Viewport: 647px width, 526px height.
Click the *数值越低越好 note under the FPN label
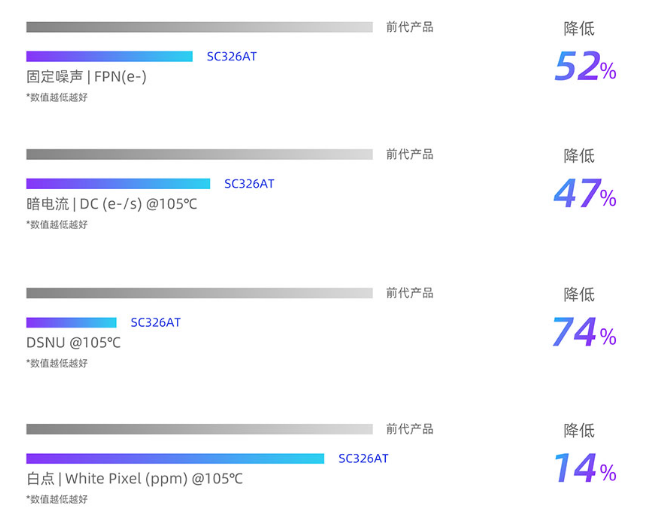tap(57, 98)
